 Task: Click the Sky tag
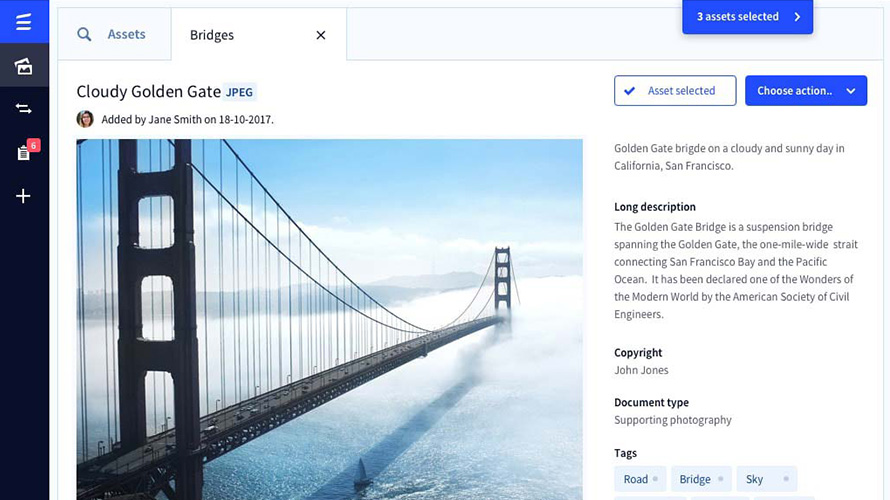(767, 479)
